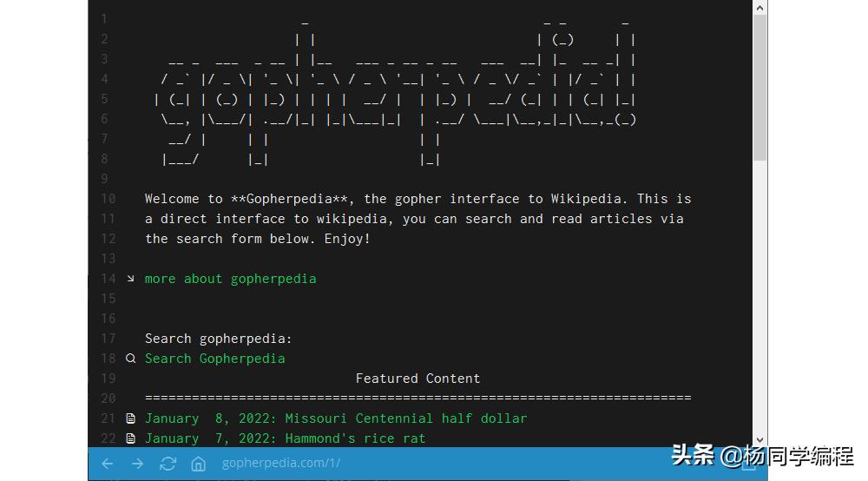
Task: Click the 'Search gopherpedia:' label text
Action: coord(218,339)
